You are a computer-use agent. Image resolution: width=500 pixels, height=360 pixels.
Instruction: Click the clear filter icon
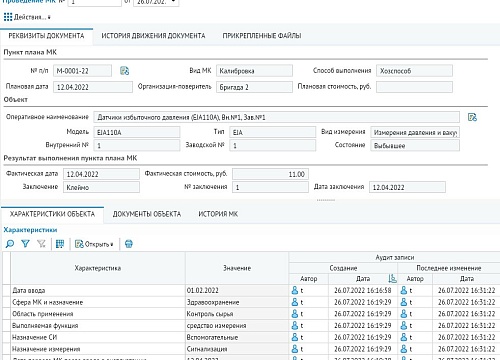tap(41, 244)
